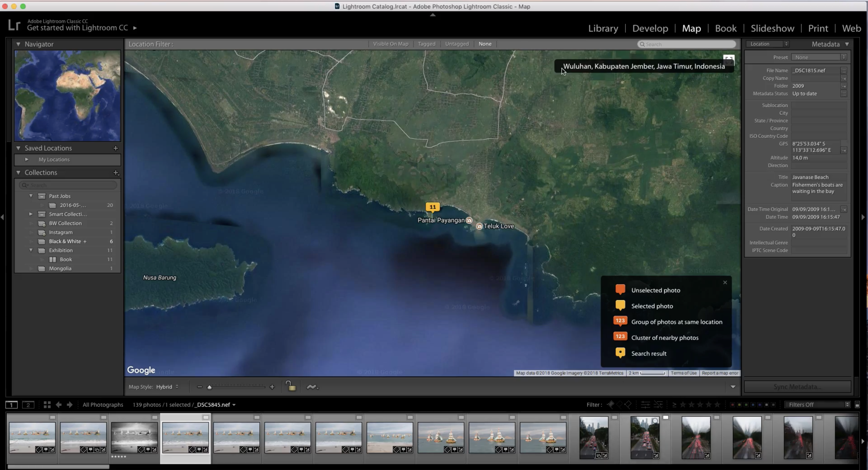Toggle green color label filter
This screenshot has width=868, height=470.
click(746, 405)
